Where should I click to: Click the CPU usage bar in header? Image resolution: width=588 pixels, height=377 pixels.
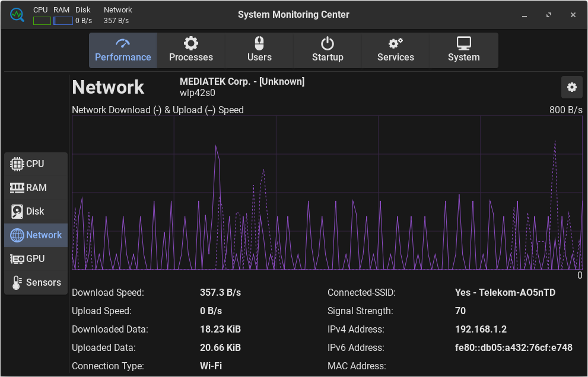tap(42, 21)
